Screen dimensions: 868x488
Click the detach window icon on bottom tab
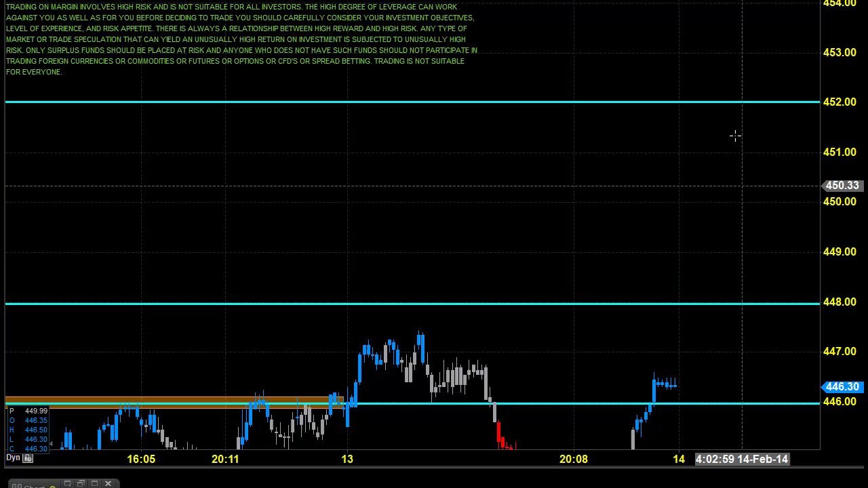click(x=68, y=483)
